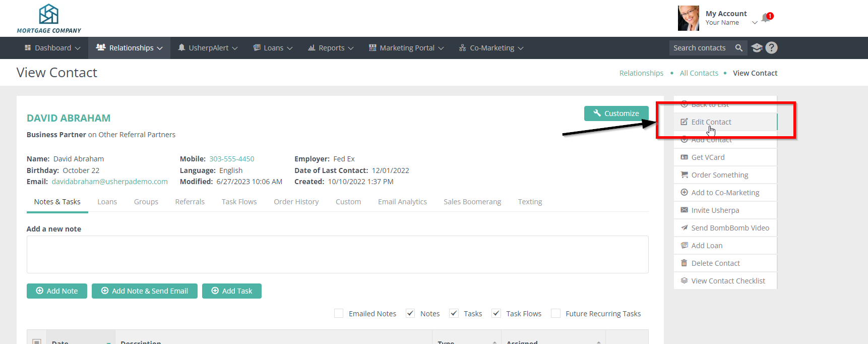Open the Email Analytics tab

(402, 202)
